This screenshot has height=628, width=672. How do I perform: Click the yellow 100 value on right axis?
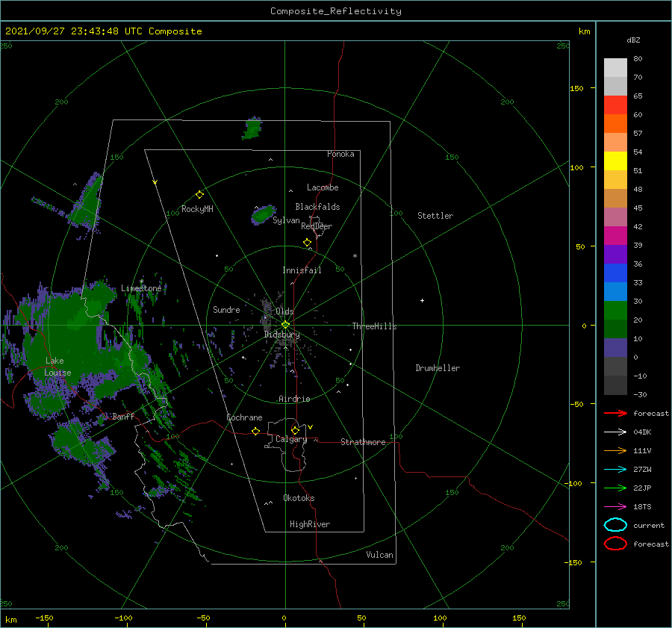click(x=576, y=167)
